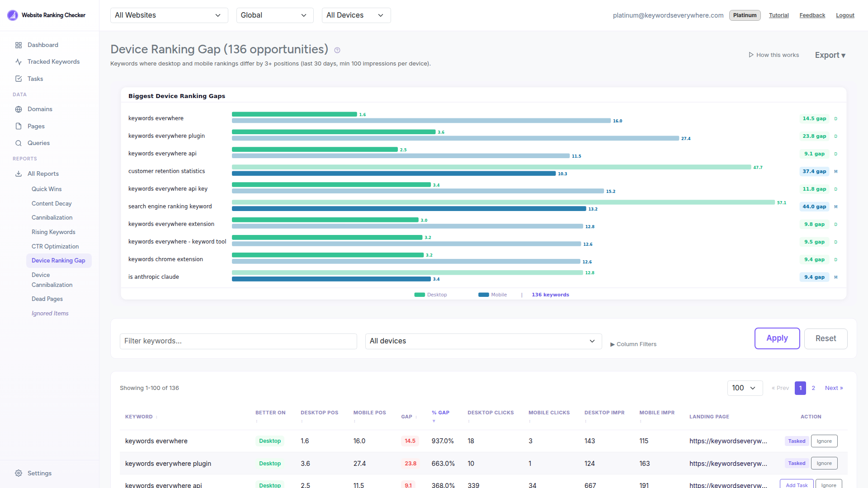Go to page 2 of results
Image resolution: width=868 pixels, height=488 pixels.
point(813,388)
